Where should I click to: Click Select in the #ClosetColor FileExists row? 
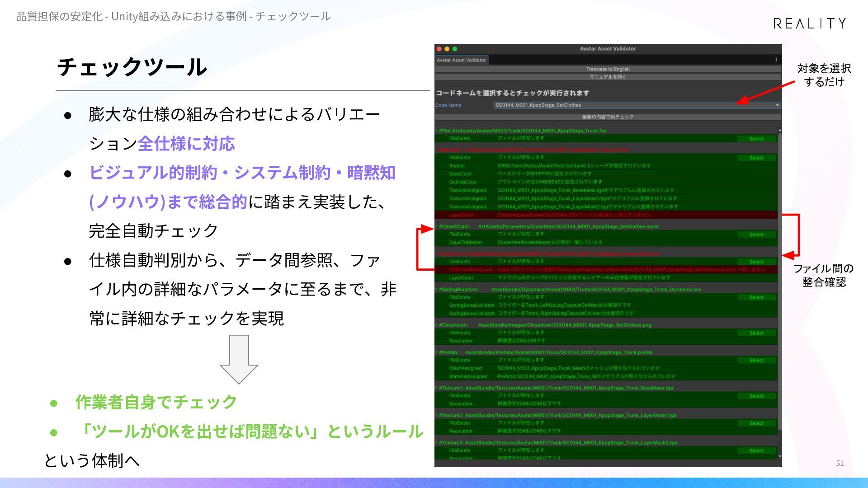756,235
